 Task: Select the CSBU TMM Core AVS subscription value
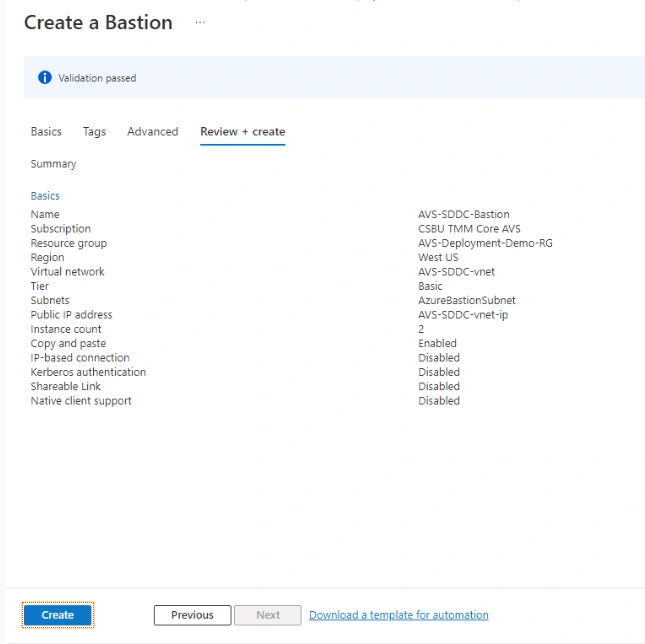click(469, 229)
